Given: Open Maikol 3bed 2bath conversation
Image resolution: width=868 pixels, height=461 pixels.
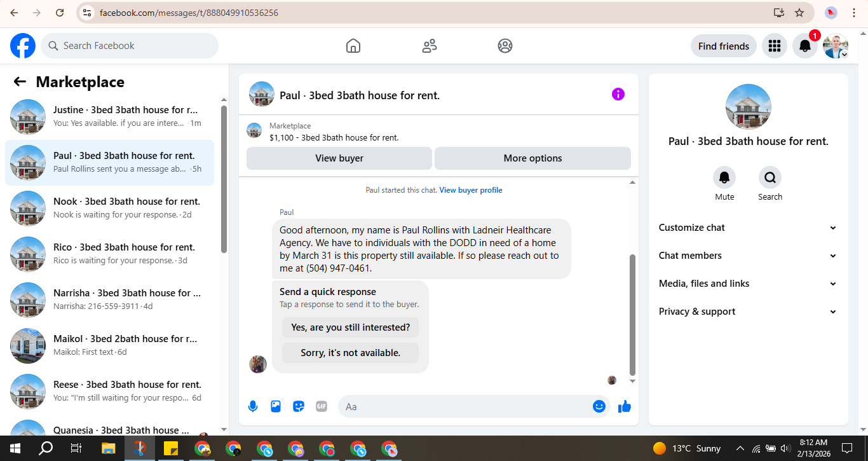Looking at the screenshot, I should pyautogui.click(x=109, y=346).
